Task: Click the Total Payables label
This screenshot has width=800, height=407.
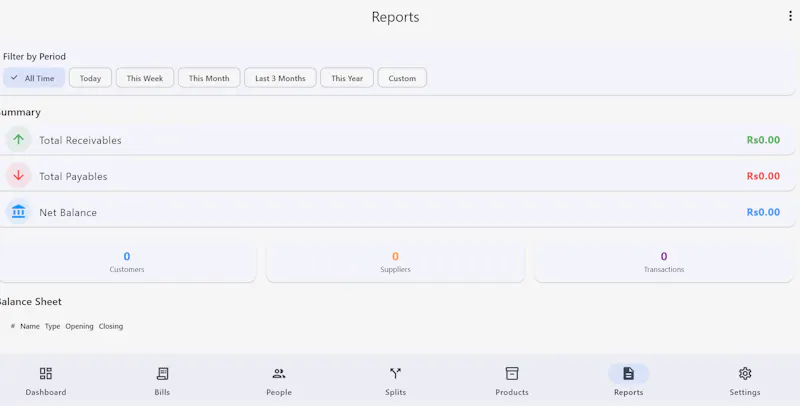Action: coord(73,176)
